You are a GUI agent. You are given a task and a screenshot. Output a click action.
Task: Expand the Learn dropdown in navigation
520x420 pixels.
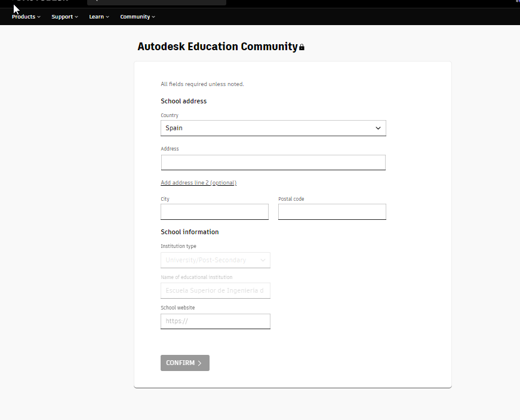point(99,17)
